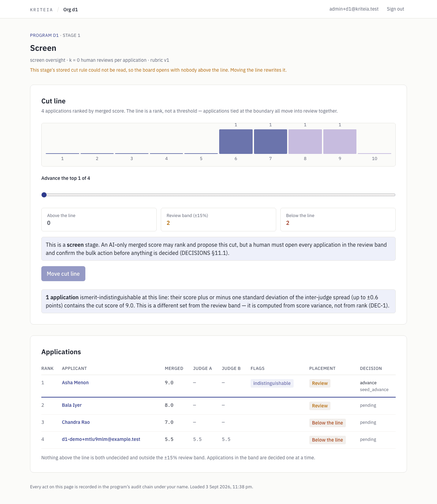437x504 pixels.
Task: Click the indistinguishable flag badge
Action: [272, 383]
